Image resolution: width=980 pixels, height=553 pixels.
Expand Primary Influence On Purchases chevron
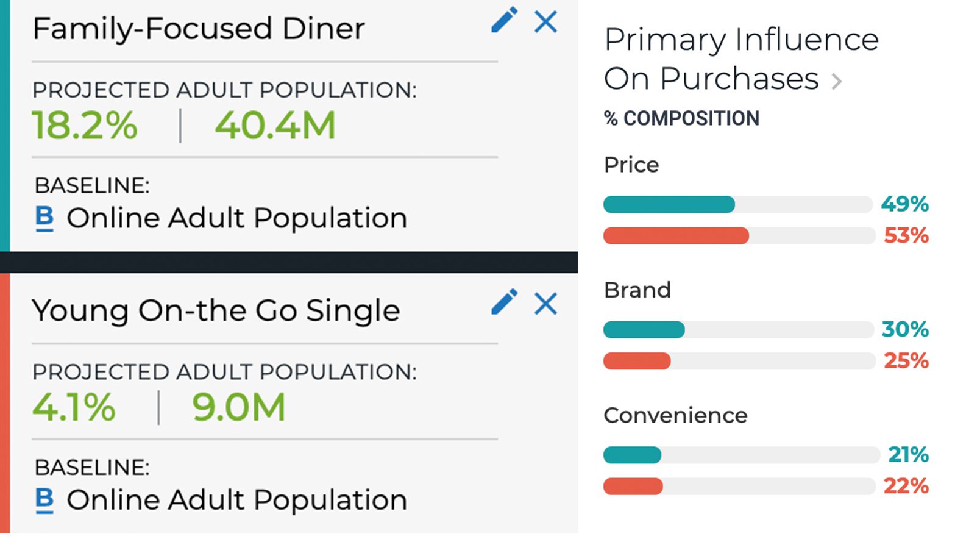pos(837,81)
